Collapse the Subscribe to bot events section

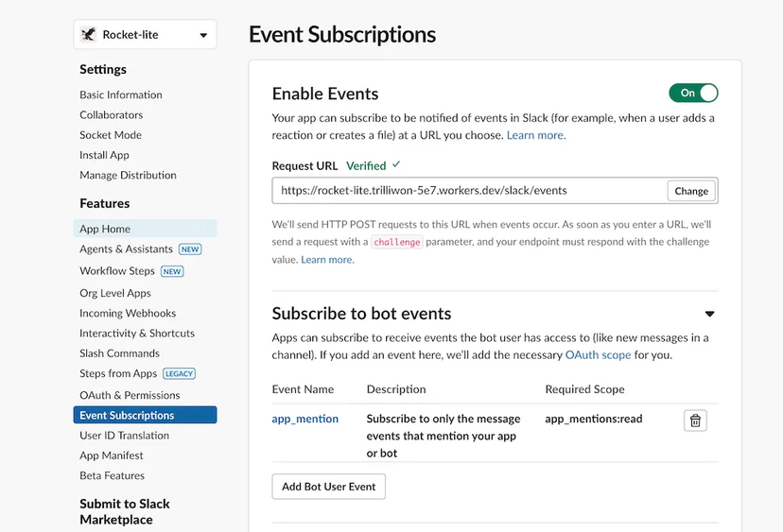point(709,314)
